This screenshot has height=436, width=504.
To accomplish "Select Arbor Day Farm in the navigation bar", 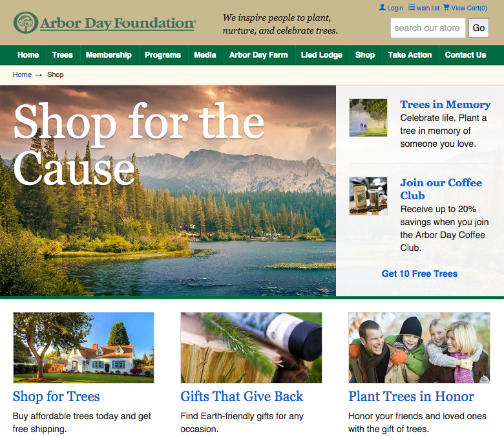I will (258, 55).
